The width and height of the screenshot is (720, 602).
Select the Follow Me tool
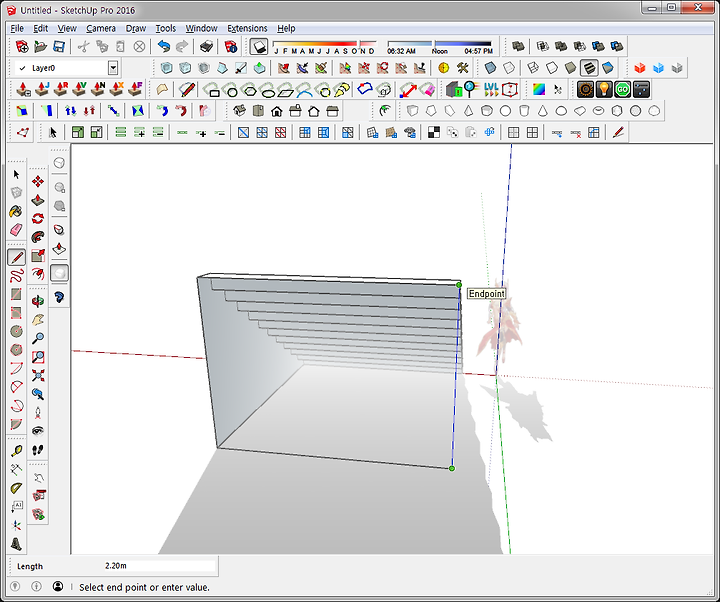point(38,237)
